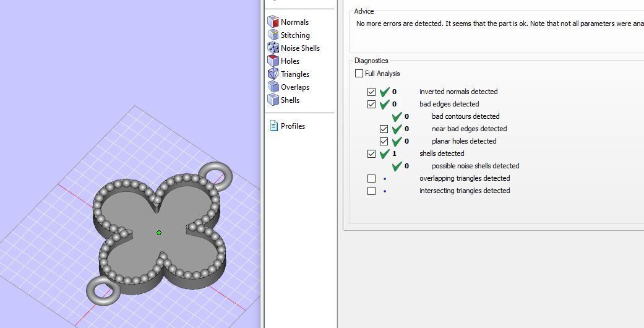Viewport: 644px width, 328px height.
Task: Click the 'bad contours detected' text
Action: click(x=465, y=116)
